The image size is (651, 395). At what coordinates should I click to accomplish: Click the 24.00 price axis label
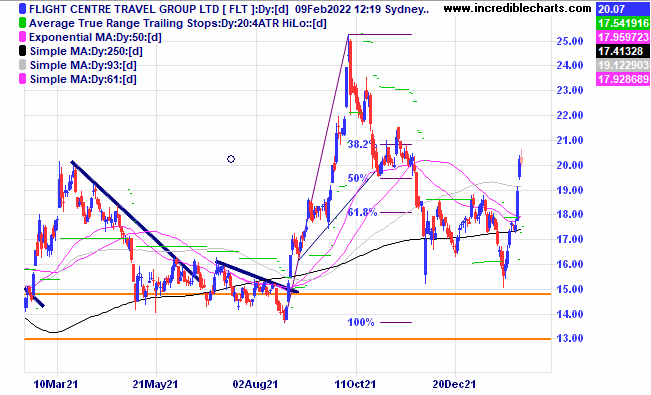[x=570, y=65]
